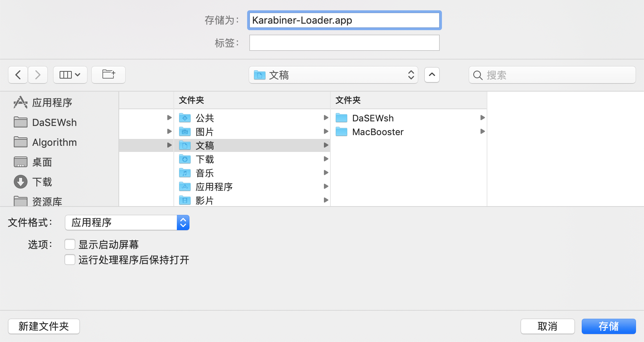
Task: Open the DaSEWsh folder in 文稿
Action: [409, 118]
